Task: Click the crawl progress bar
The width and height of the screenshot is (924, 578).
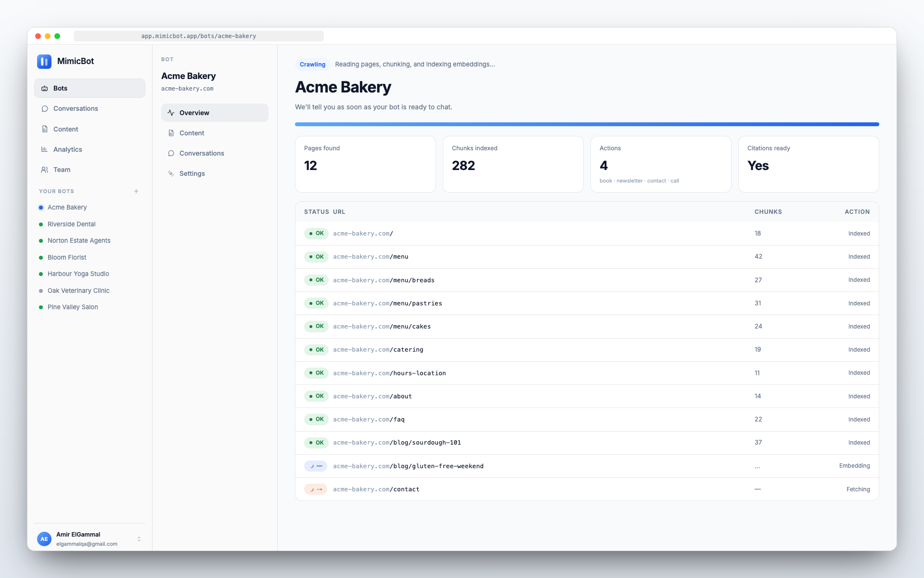Action: (587, 124)
